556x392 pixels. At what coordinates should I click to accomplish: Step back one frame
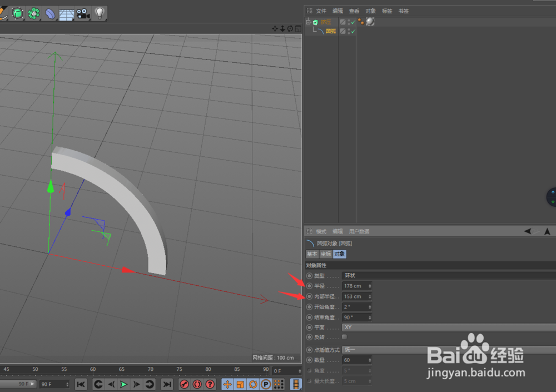click(x=111, y=384)
